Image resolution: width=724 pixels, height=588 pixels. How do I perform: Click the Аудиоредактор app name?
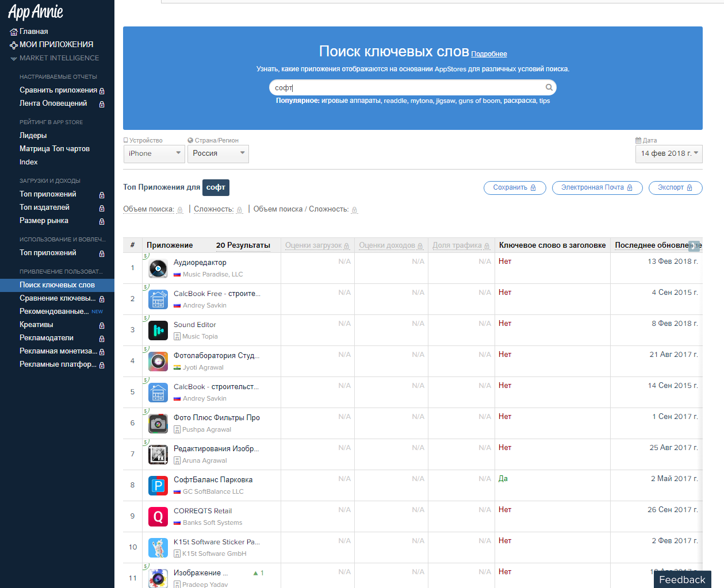200,263
